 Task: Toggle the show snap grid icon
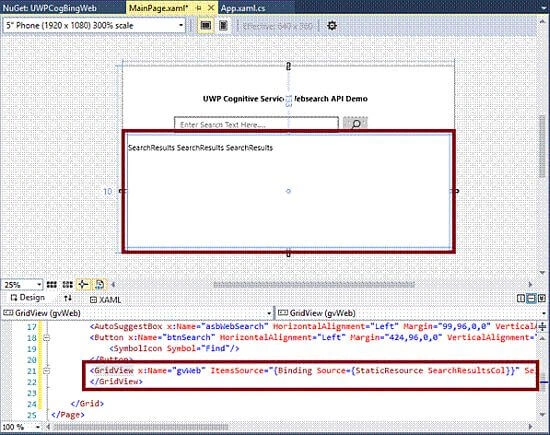point(52,285)
